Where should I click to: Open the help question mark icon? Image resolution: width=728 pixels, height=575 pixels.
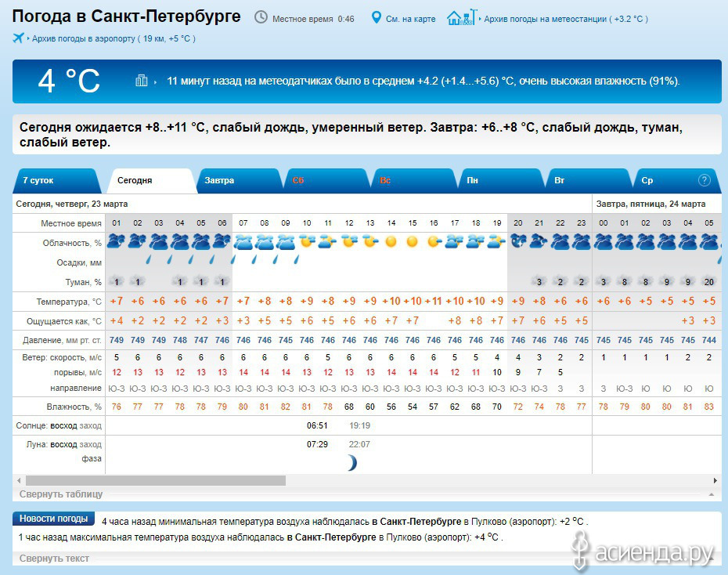point(704,180)
